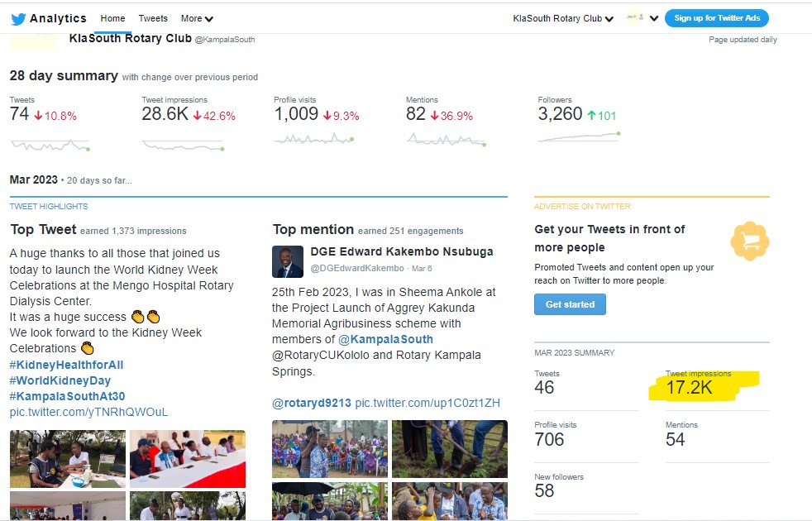Click the Tweets sparkline chart
Viewport: 812px width, 521px height.
[x=50, y=145]
